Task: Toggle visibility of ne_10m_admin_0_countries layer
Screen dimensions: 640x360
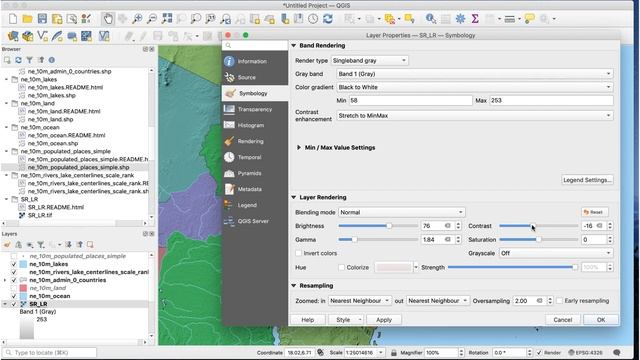Action: (14, 280)
